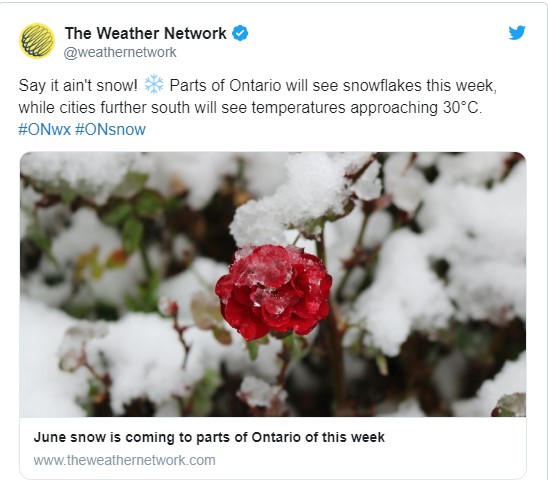
Task: Open the #ONsnow hashtag
Action: pos(110,129)
